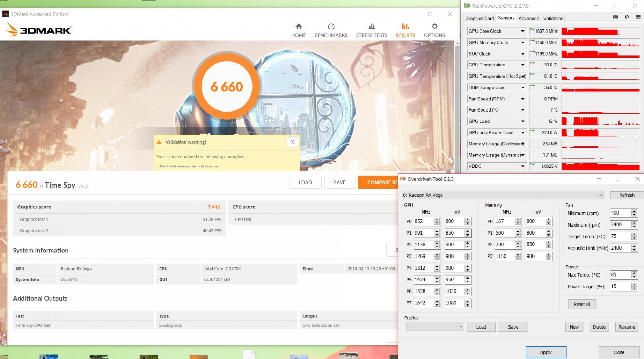
Task: Click Reset all in OverdriveNTool
Action: [582, 304]
